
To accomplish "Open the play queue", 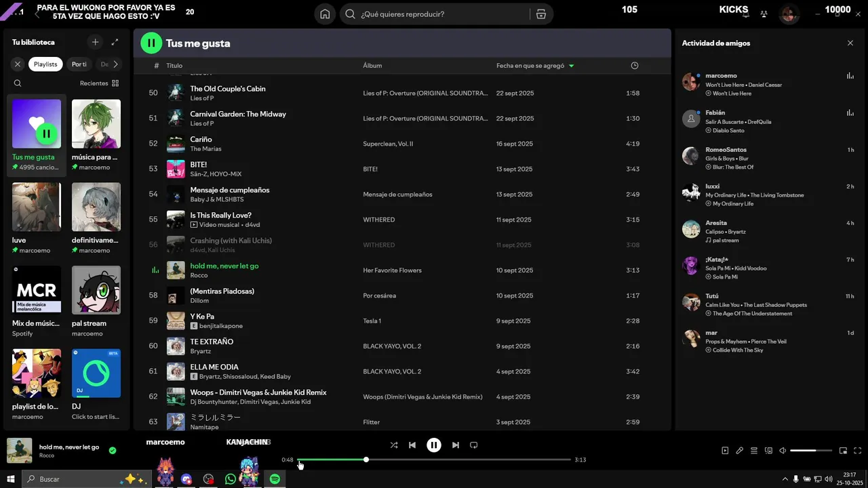I will pos(754,451).
